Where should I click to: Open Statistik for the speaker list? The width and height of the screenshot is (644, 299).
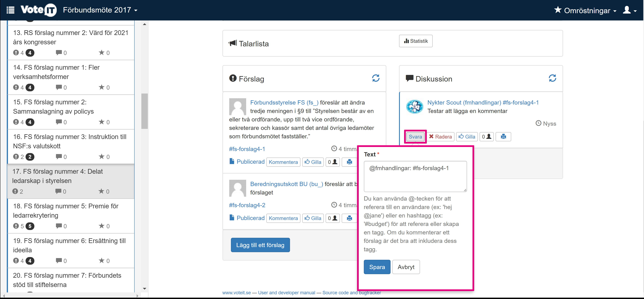click(x=416, y=41)
